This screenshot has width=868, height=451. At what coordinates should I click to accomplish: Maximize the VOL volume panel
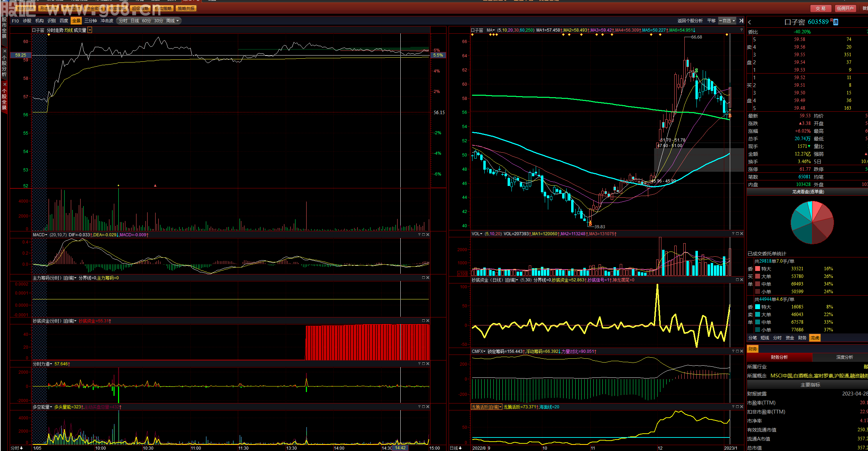(x=737, y=234)
